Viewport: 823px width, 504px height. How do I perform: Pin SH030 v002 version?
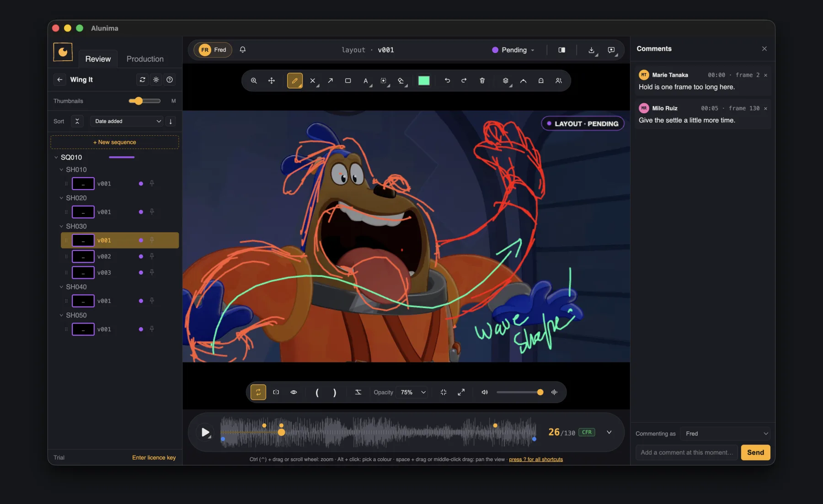coord(152,256)
